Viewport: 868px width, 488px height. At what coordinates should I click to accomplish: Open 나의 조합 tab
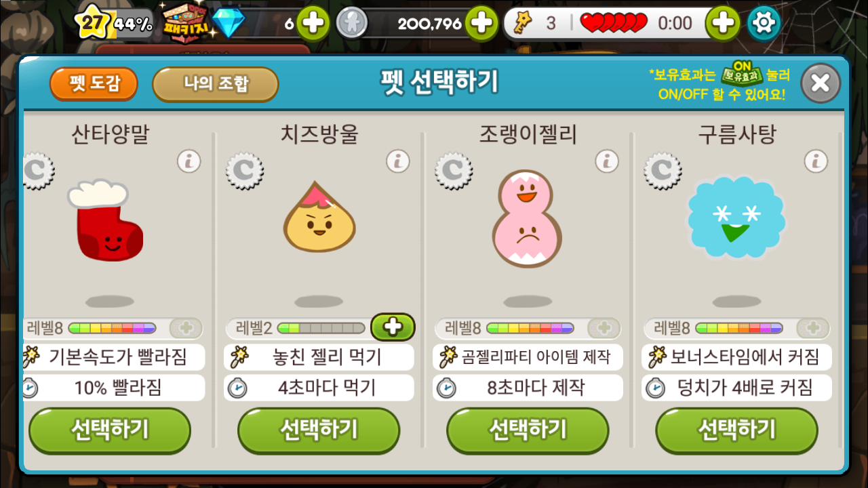pos(216,84)
